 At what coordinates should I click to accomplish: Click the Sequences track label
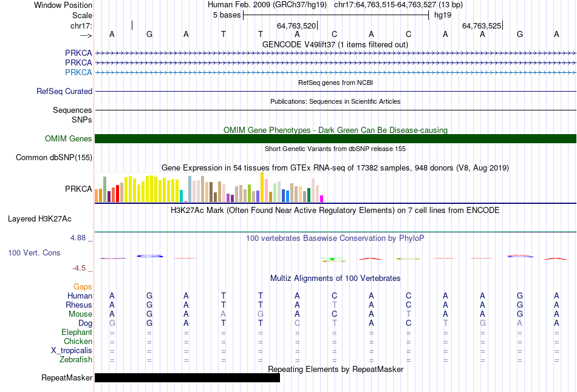point(72,110)
